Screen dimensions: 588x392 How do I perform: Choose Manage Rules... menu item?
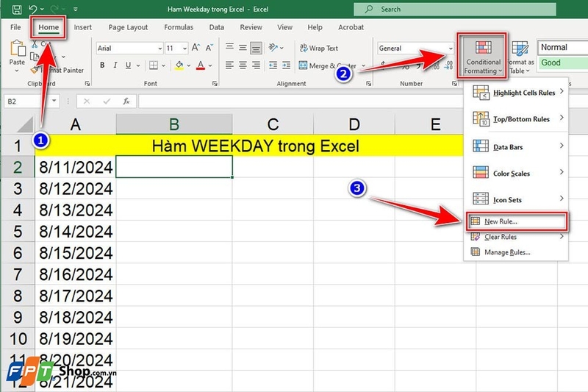coord(517,252)
